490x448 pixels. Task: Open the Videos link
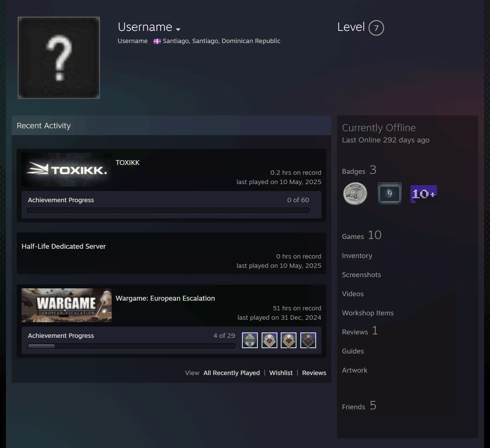[x=353, y=294]
